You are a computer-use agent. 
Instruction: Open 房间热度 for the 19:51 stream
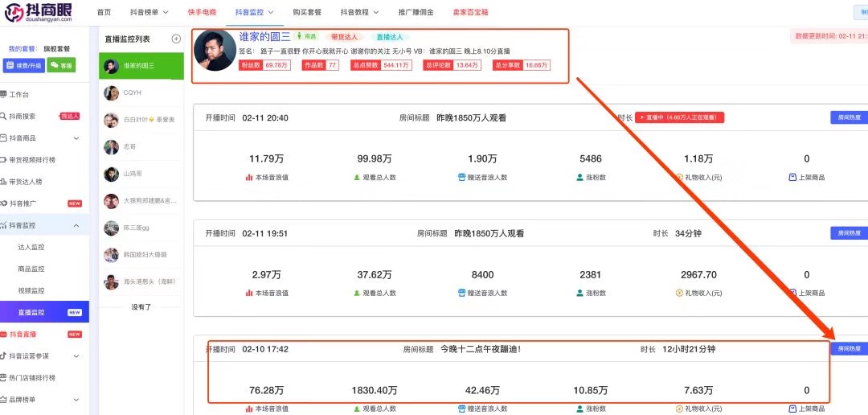pyautogui.click(x=850, y=233)
